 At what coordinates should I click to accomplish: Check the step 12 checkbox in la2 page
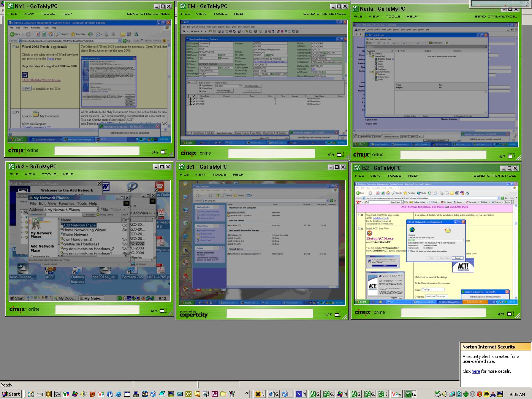tap(360, 229)
